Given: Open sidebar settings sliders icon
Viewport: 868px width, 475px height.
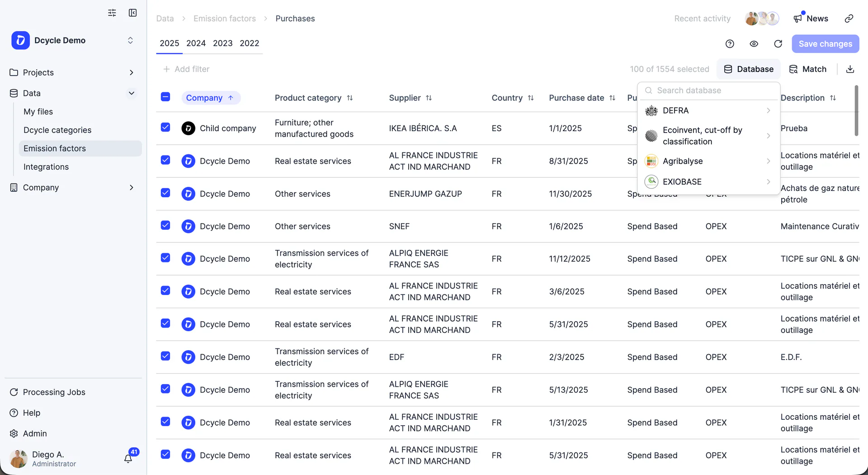Looking at the screenshot, I should tap(112, 13).
